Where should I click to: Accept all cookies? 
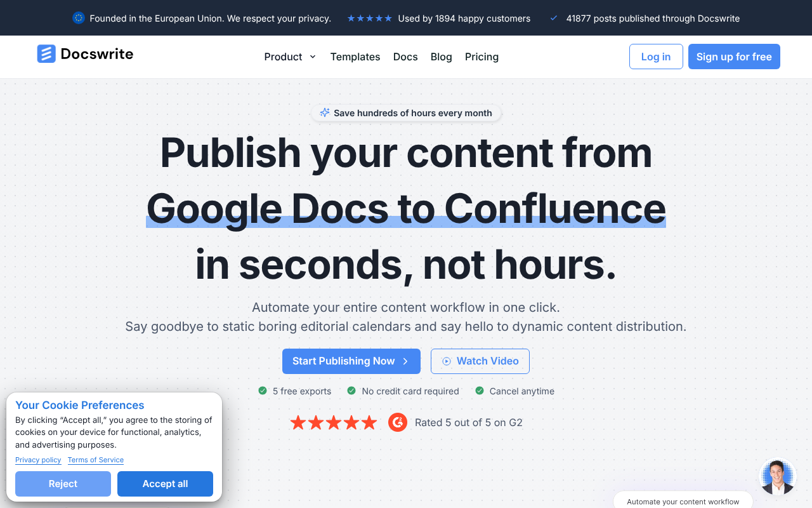click(165, 483)
